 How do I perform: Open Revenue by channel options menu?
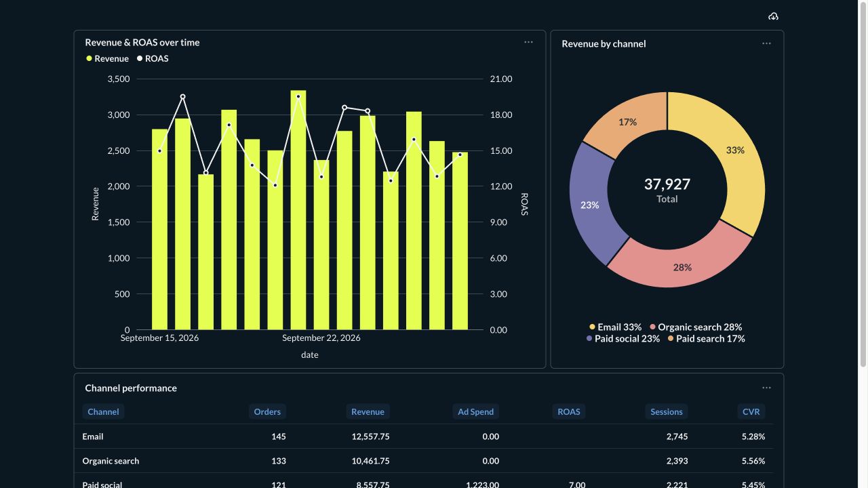click(766, 43)
